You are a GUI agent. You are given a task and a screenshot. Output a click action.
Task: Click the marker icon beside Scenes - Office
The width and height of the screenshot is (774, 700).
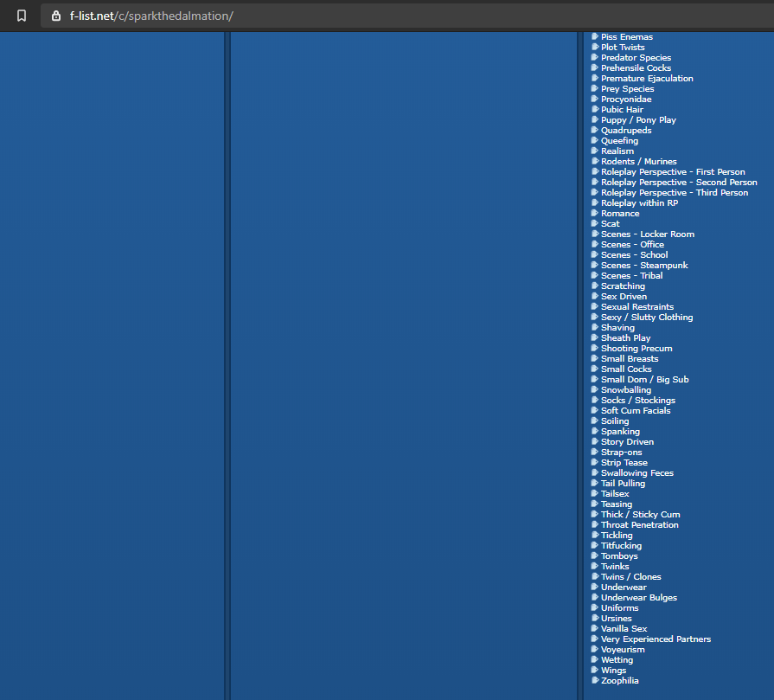click(x=595, y=244)
